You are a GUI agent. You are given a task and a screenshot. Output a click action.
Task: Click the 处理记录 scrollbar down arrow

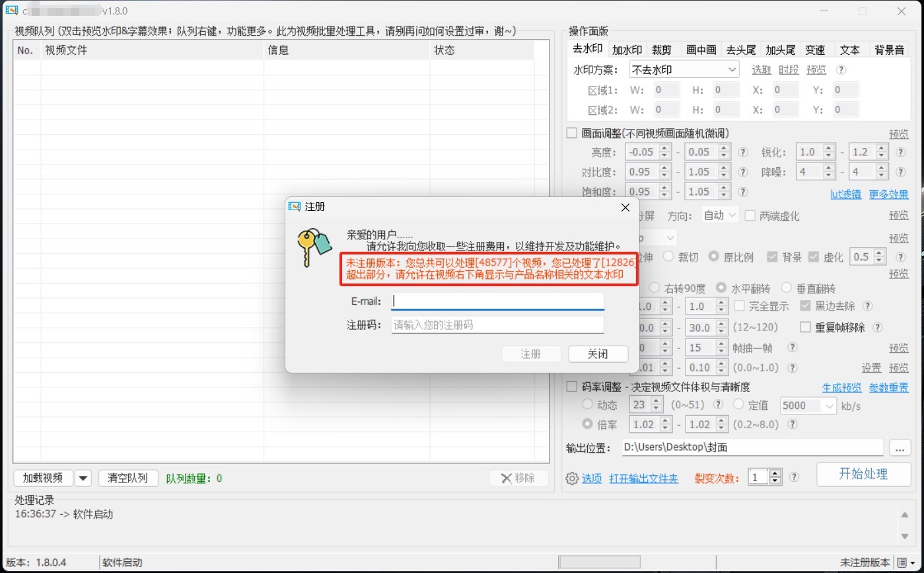905,536
